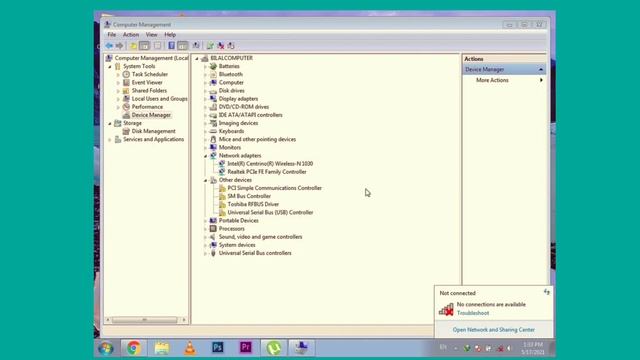Open the Windows Explorer folder on taskbar

[x=162, y=348]
